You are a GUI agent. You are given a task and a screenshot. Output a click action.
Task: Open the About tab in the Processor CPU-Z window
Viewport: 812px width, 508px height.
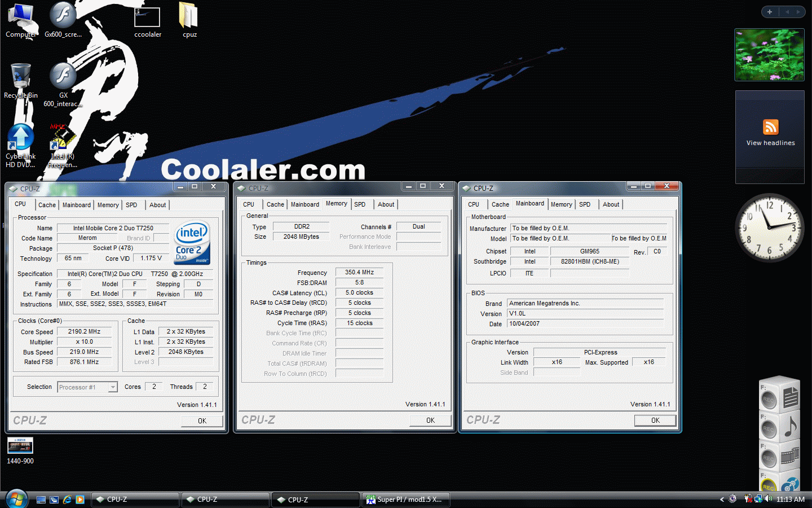[x=157, y=205]
